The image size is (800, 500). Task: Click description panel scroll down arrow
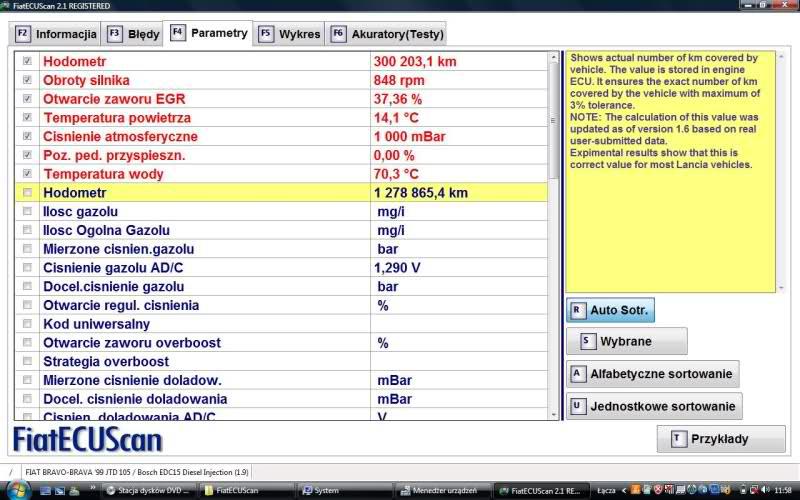(781, 288)
